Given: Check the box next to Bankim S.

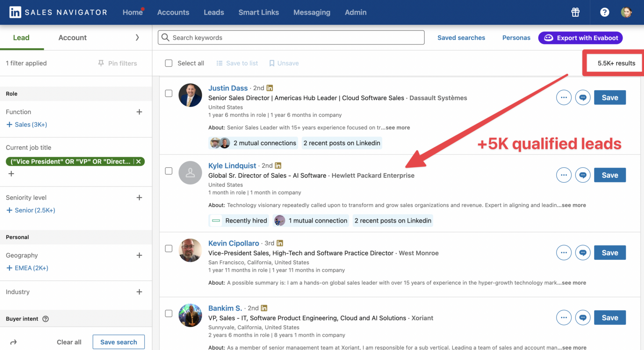Looking at the screenshot, I should pos(169,313).
